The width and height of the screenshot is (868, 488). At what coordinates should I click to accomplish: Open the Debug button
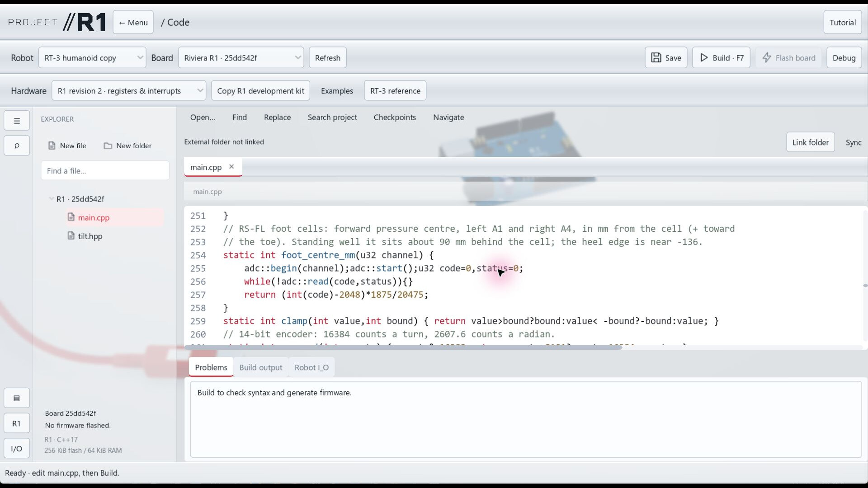(x=844, y=58)
